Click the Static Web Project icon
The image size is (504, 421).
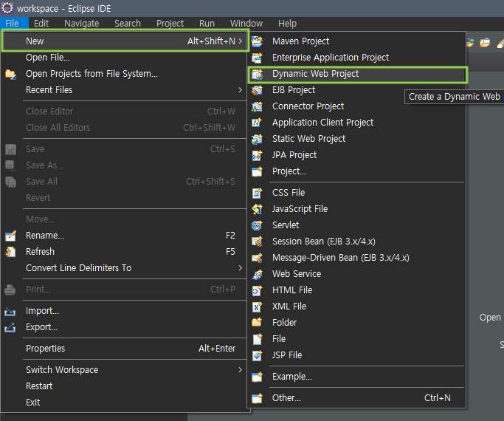257,139
